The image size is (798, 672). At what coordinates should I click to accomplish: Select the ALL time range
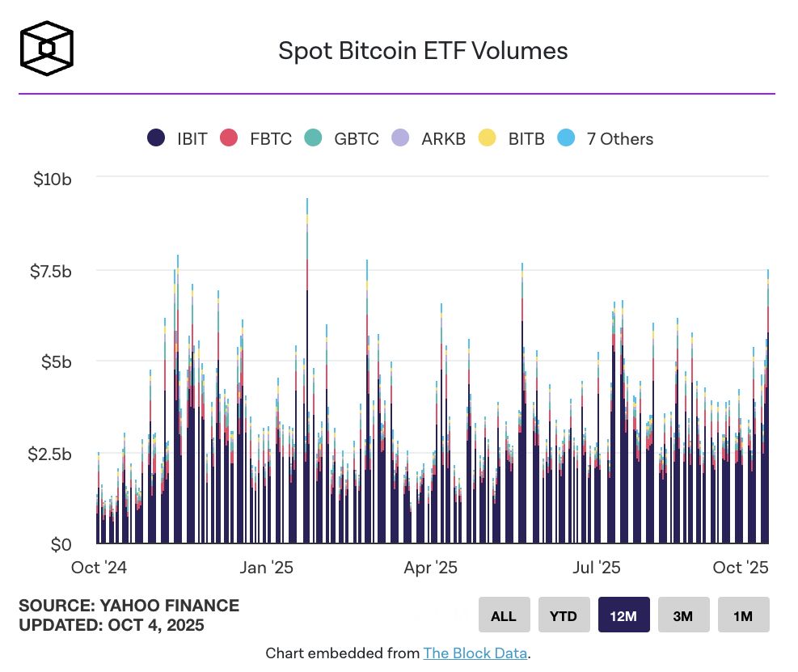pyautogui.click(x=505, y=615)
